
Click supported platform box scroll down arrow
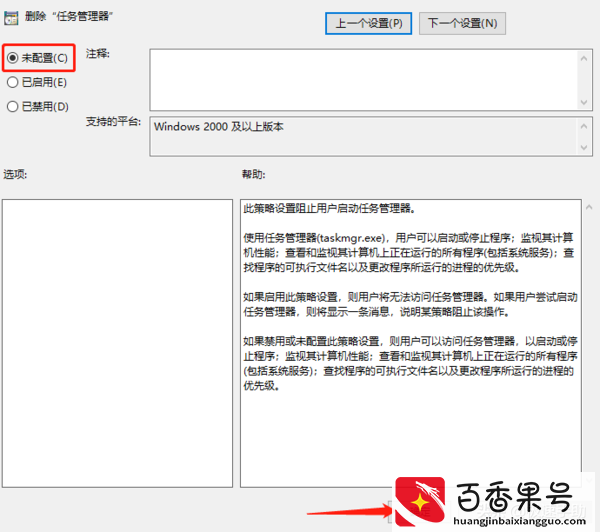pyautogui.click(x=584, y=147)
